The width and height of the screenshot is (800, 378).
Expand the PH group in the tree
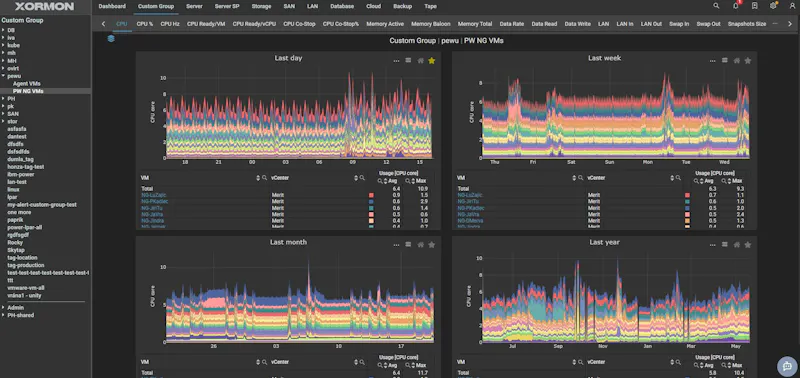click(3, 98)
